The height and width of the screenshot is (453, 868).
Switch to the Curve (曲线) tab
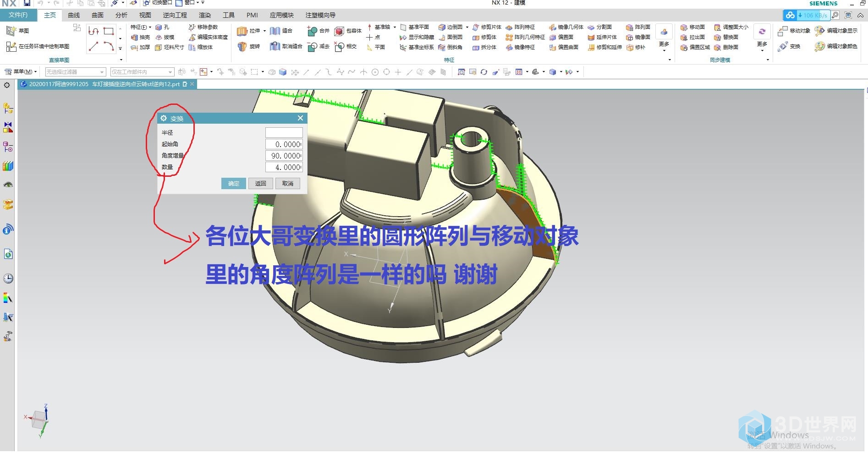click(74, 15)
